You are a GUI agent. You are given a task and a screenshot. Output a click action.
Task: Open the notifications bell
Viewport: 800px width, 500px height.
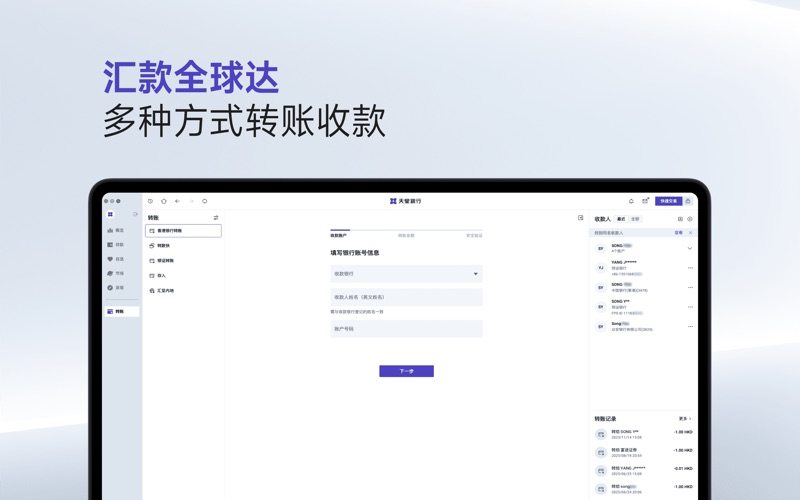click(x=631, y=201)
